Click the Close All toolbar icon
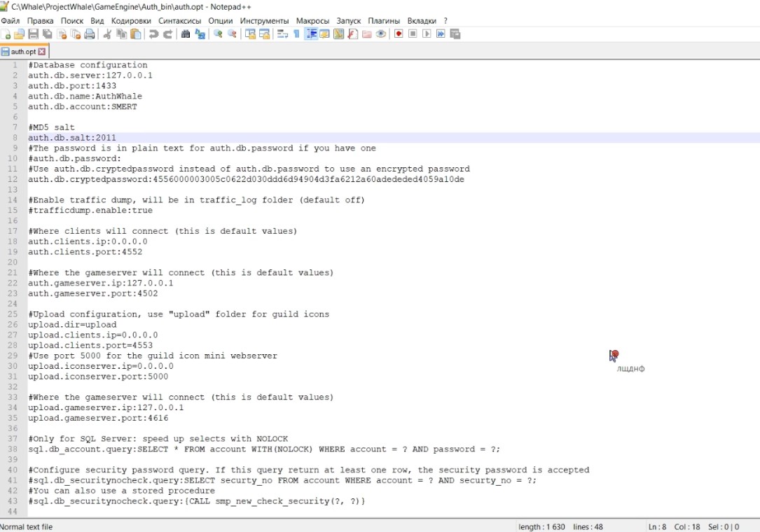 pyautogui.click(x=76, y=34)
